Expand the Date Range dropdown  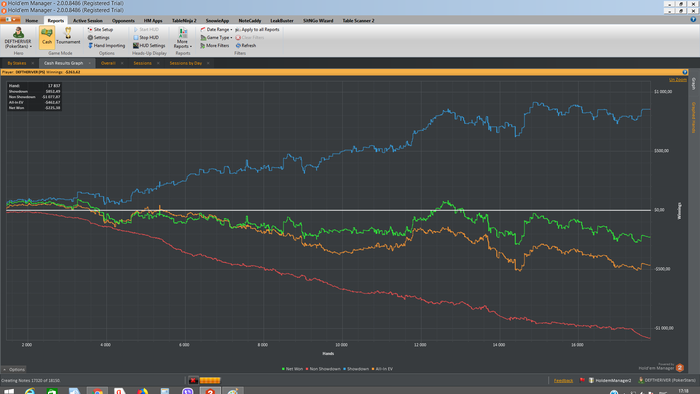pyautogui.click(x=216, y=29)
